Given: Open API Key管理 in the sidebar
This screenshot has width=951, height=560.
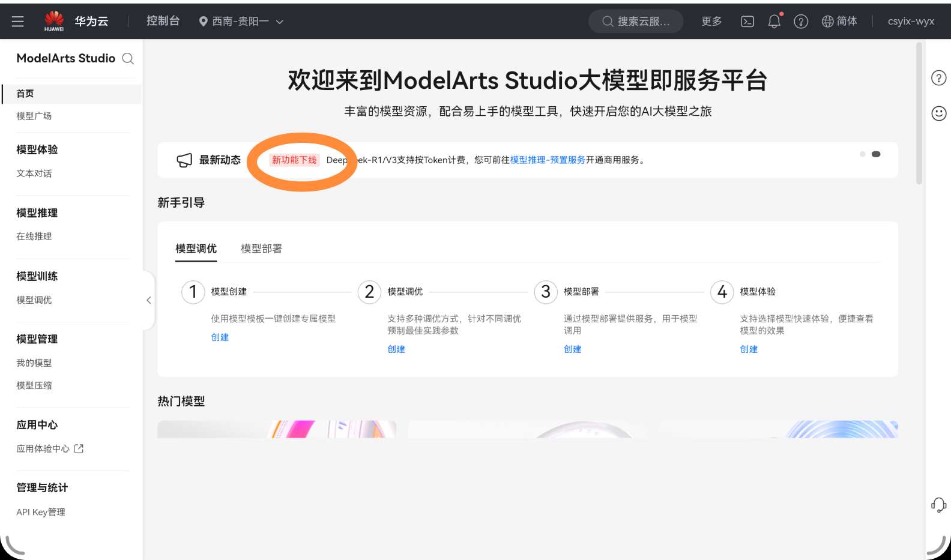Looking at the screenshot, I should 41,512.
